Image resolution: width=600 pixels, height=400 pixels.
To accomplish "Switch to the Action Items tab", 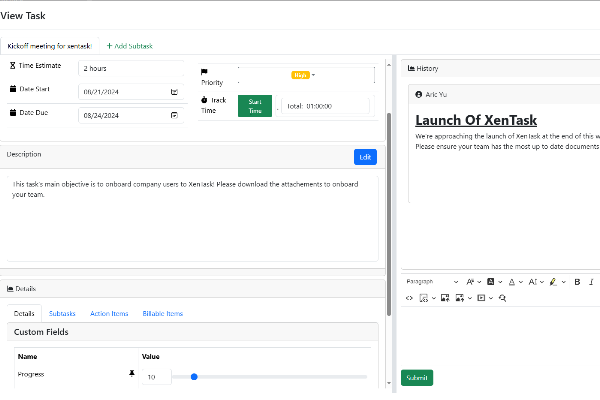I will 109,313.
